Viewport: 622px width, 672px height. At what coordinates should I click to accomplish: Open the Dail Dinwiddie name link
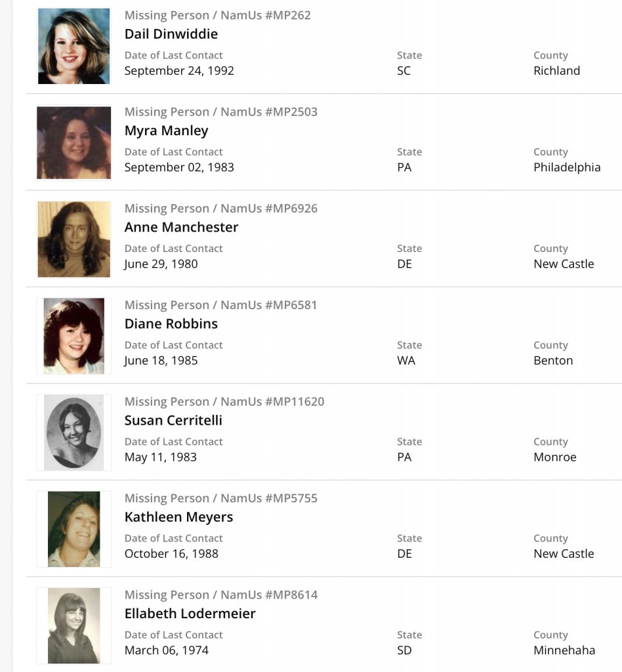(x=171, y=34)
